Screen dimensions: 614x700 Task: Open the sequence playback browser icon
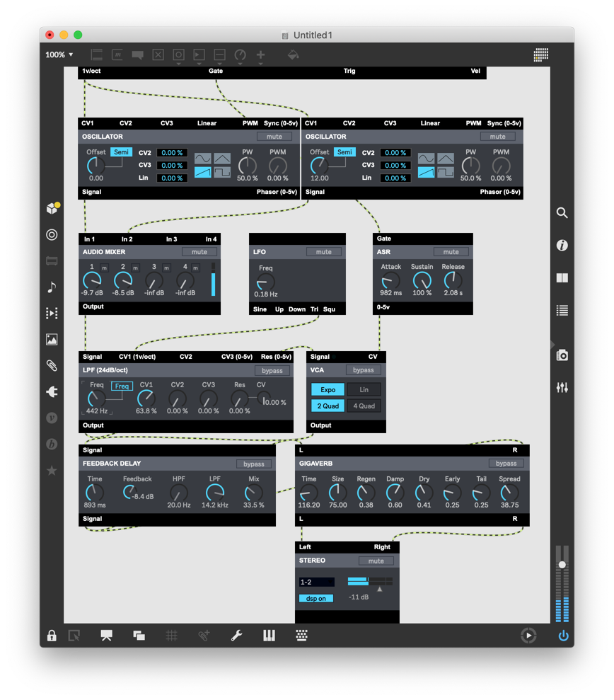pyautogui.click(x=52, y=313)
